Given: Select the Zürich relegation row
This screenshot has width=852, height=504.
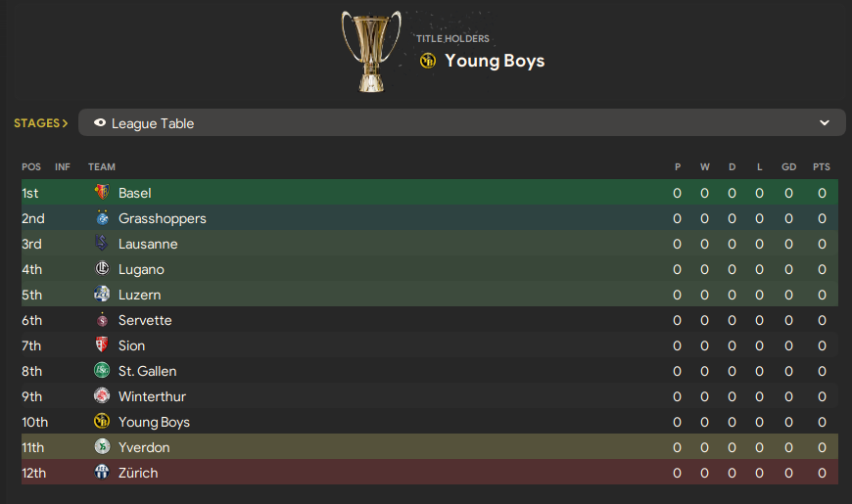Looking at the screenshot, I should coord(429,473).
